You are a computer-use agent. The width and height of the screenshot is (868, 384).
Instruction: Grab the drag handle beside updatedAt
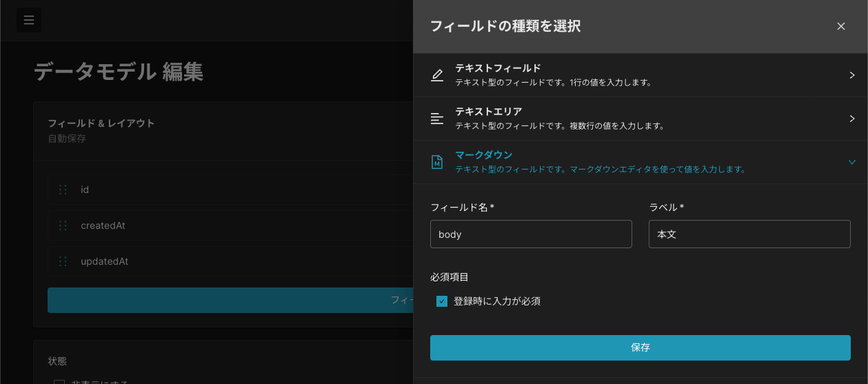tap(63, 261)
